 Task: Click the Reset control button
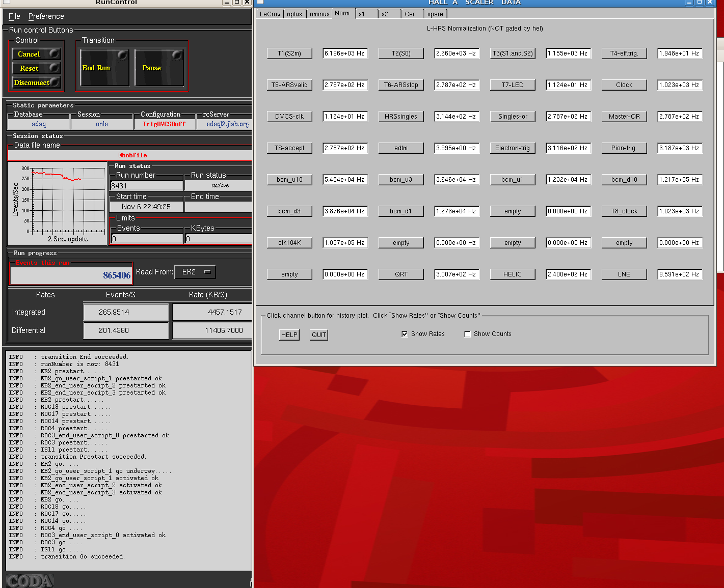click(36, 68)
